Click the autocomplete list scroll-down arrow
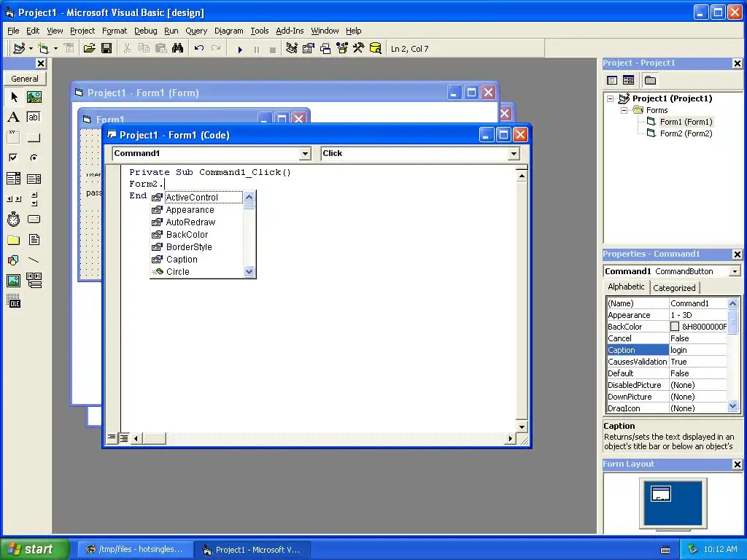Viewport: 747px width, 560px height. pyautogui.click(x=249, y=272)
